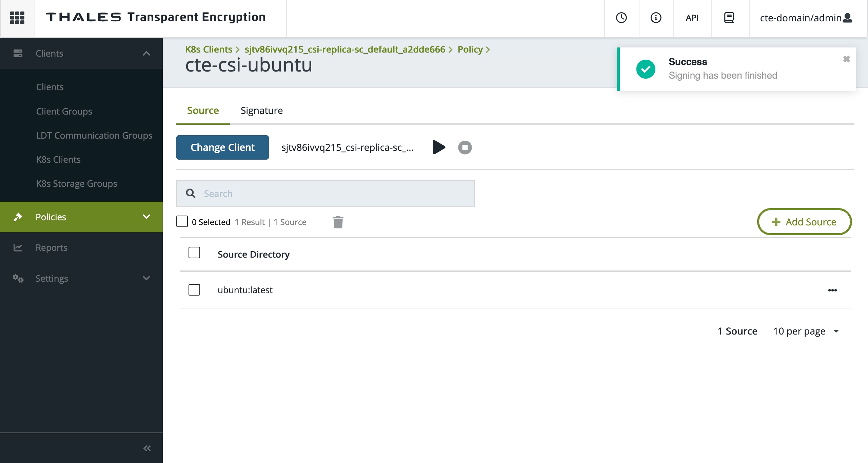Open the ubuntu:latest row actions ellipsis

(x=832, y=290)
